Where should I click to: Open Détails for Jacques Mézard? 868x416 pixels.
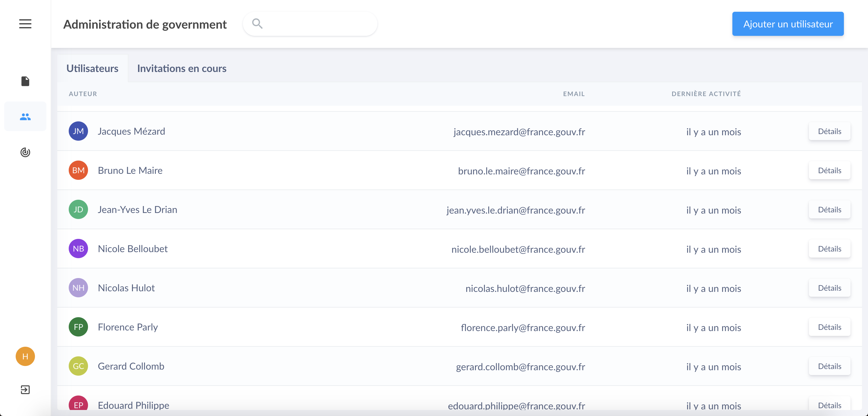tap(829, 131)
